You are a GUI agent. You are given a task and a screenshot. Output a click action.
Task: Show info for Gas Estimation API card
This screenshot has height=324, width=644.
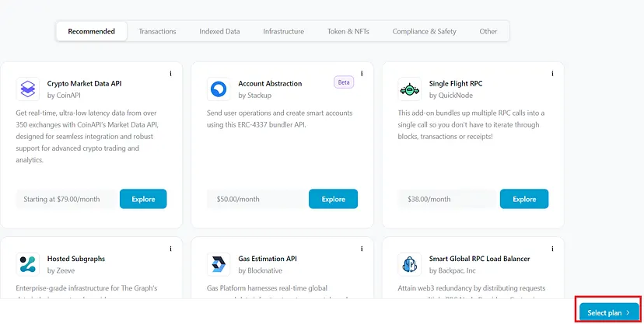coord(362,249)
